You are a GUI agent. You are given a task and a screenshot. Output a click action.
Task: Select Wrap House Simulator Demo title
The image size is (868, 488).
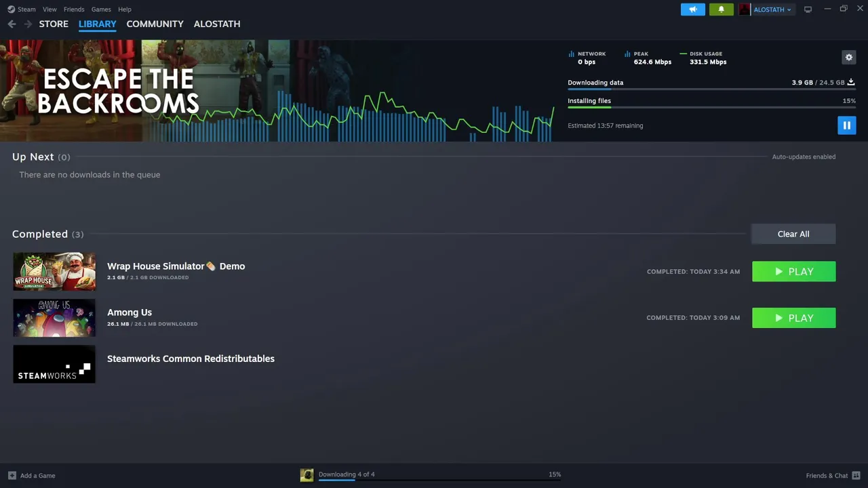point(176,266)
